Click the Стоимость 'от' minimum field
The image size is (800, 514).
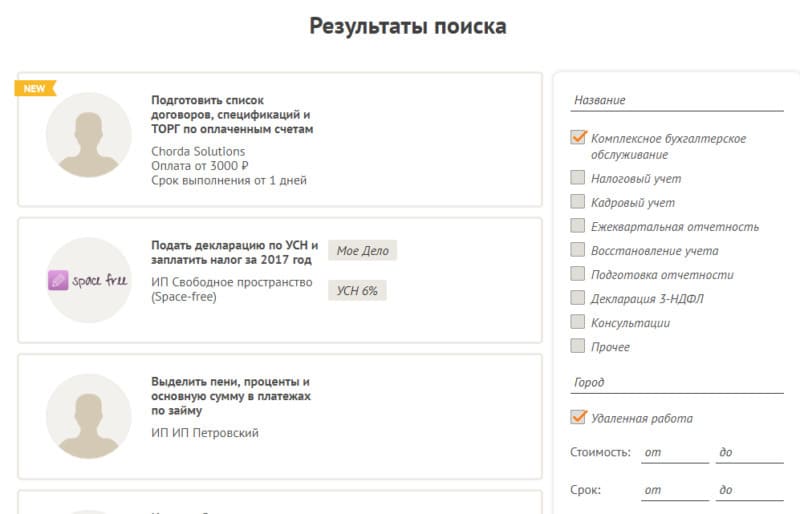pyautogui.click(x=674, y=453)
